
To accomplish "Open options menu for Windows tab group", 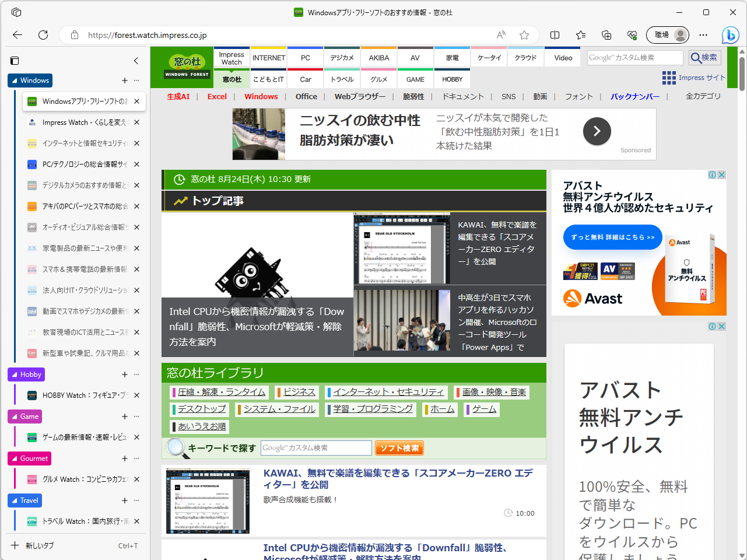I will click(136, 80).
